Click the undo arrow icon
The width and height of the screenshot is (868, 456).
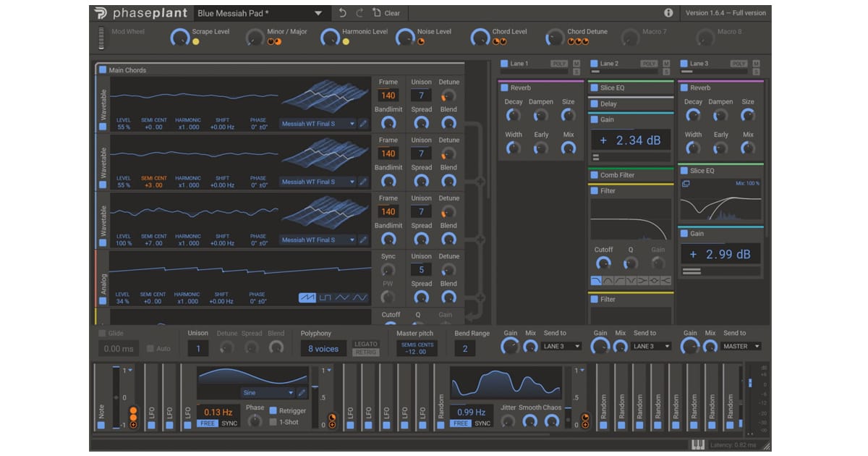click(343, 13)
